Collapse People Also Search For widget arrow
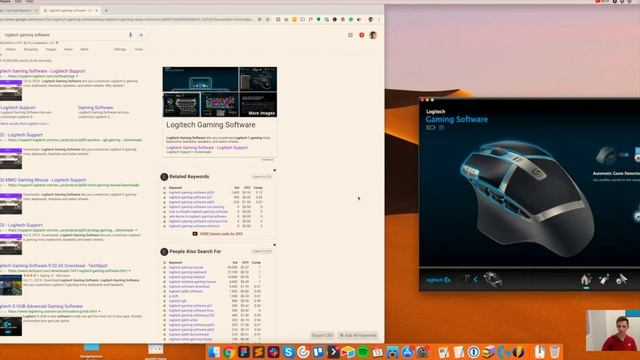The height and width of the screenshot is (360, 640). coord(274,245)
